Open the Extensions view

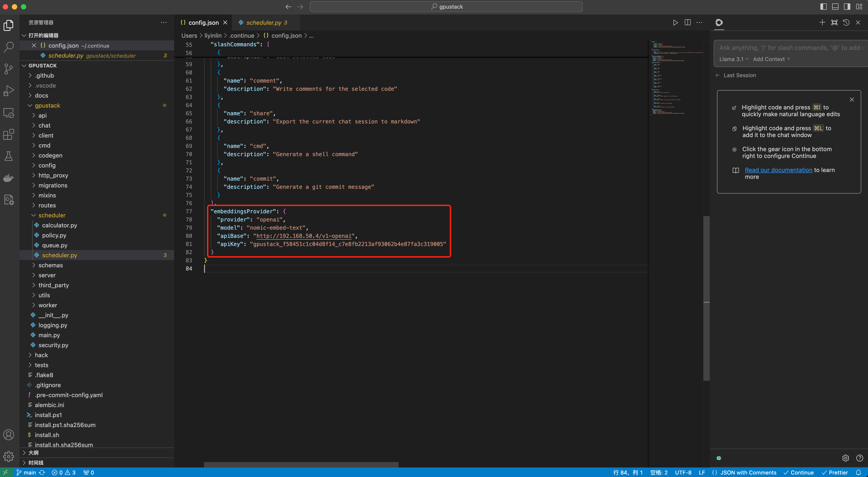[9, 134]
